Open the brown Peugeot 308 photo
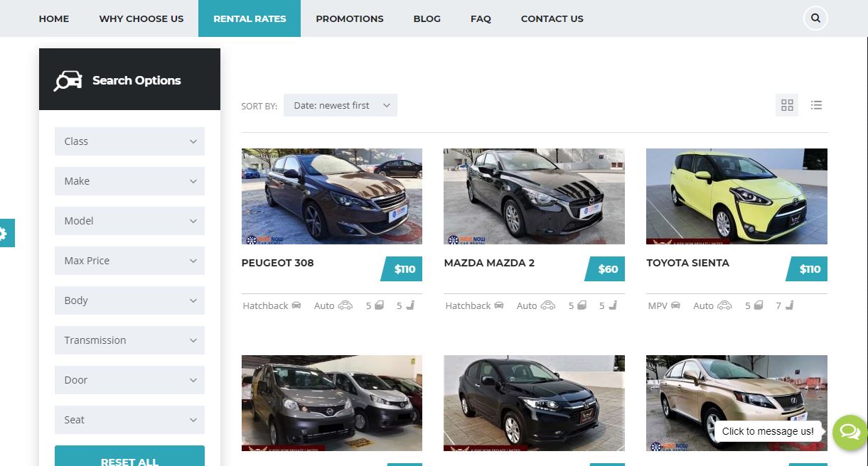This screenshot has height=466, width=868. 332,196
